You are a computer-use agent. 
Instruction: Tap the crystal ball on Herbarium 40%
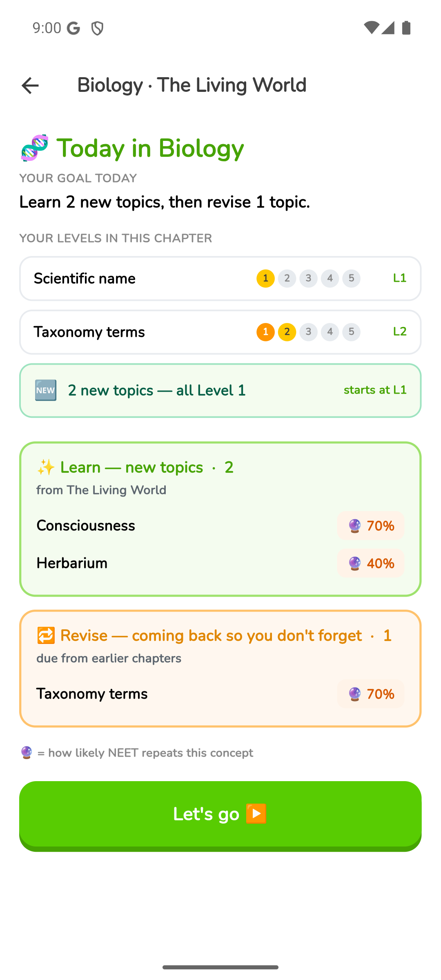point(355,563)
